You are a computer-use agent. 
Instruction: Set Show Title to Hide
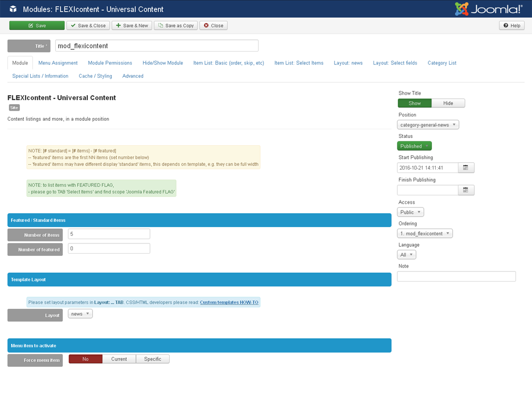click(448, 103)
